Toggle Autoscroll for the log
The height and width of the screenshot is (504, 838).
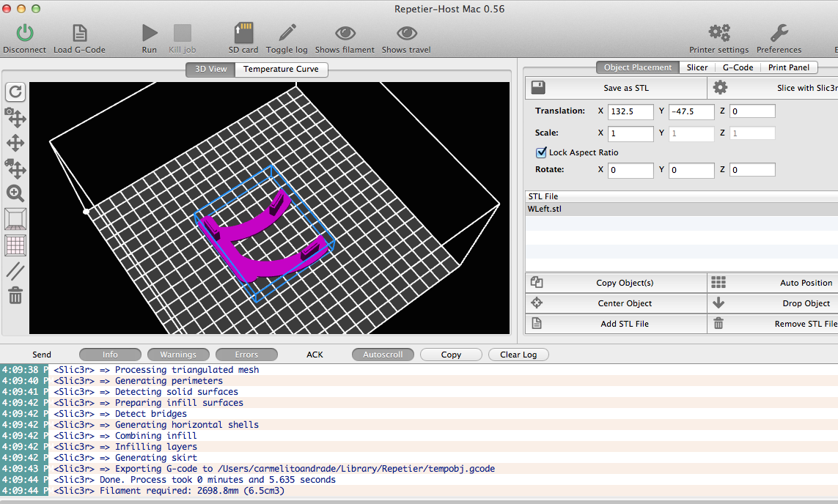pos(383,355)
